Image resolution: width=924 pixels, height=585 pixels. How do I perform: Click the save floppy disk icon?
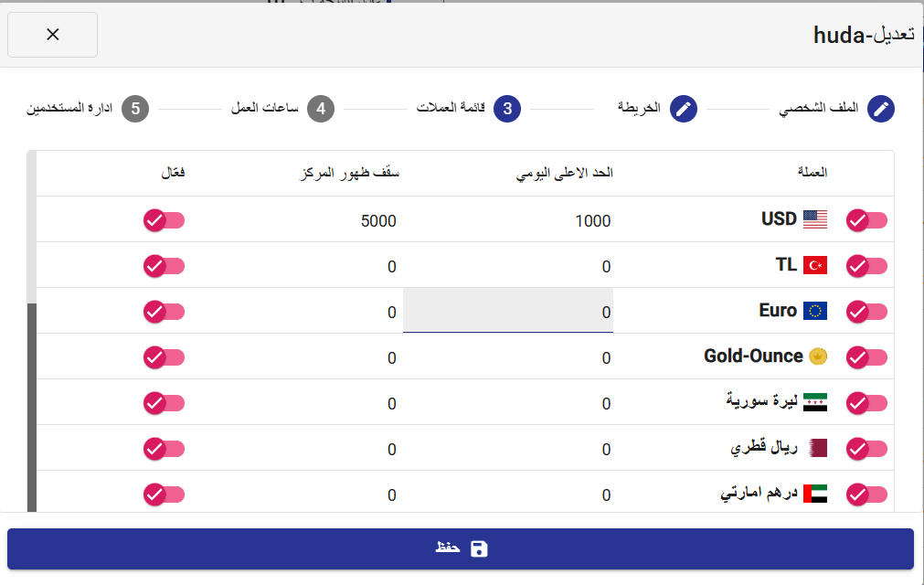479,549
